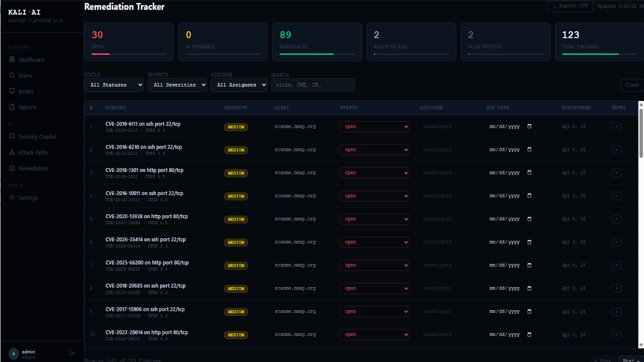Click the due date field for CVE-2017-15906

511,312
